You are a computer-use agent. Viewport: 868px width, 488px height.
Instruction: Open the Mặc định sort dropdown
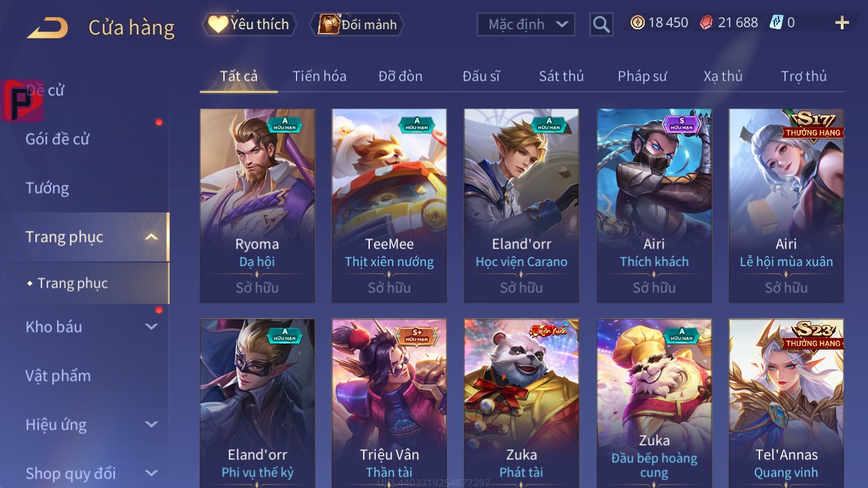click(x=525, y=24)
